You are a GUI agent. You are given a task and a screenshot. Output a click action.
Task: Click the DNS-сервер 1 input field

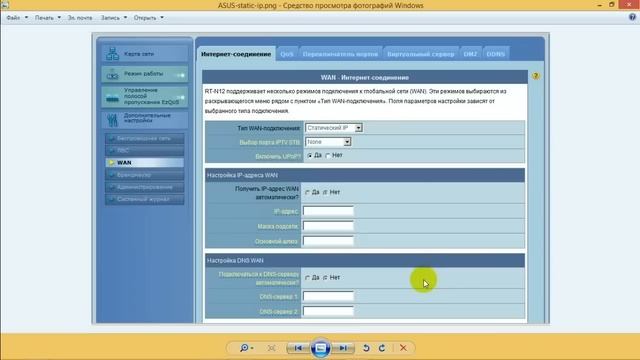tap(328, 296)
